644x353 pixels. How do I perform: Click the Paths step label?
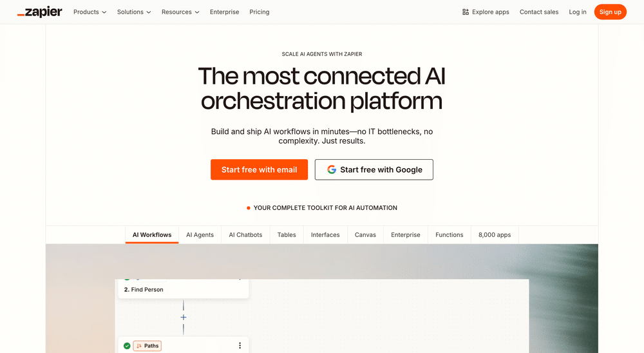147,346
